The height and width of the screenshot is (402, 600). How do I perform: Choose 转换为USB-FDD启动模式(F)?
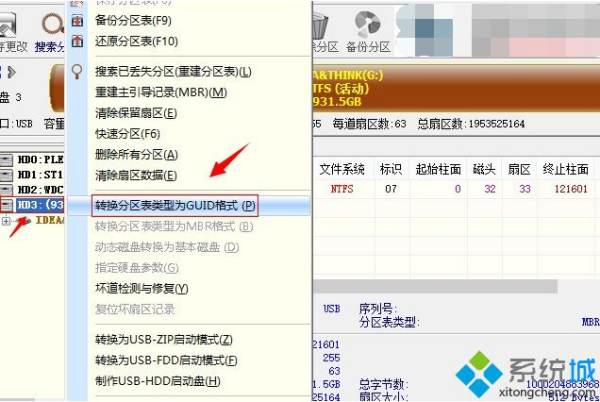point(166,360)
